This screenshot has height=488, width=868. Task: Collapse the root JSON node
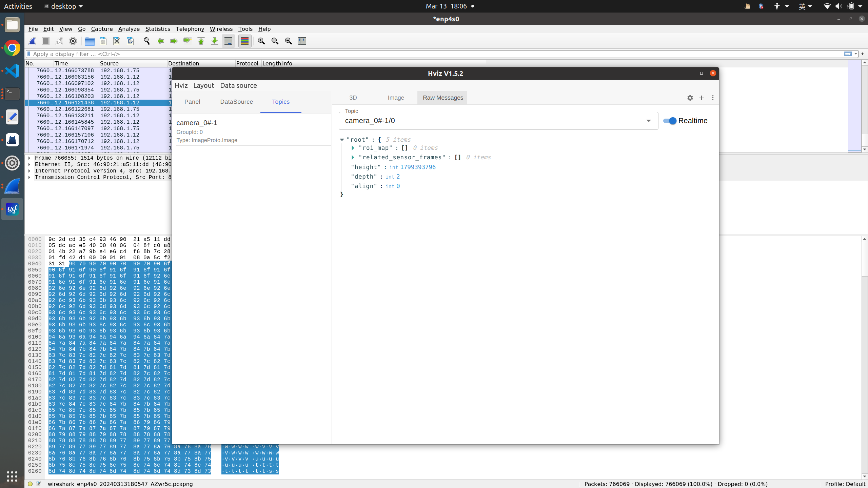(x=342, y=140)
